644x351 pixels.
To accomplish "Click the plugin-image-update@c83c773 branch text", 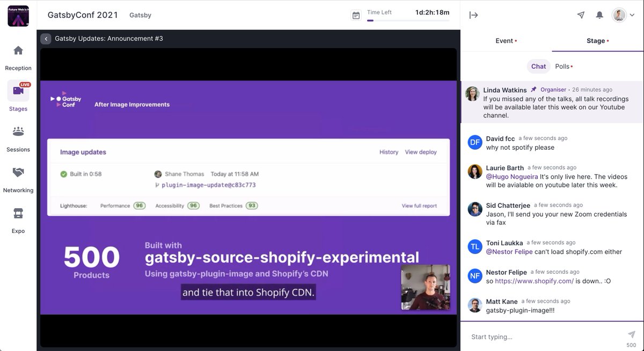I will pos(208,185).
